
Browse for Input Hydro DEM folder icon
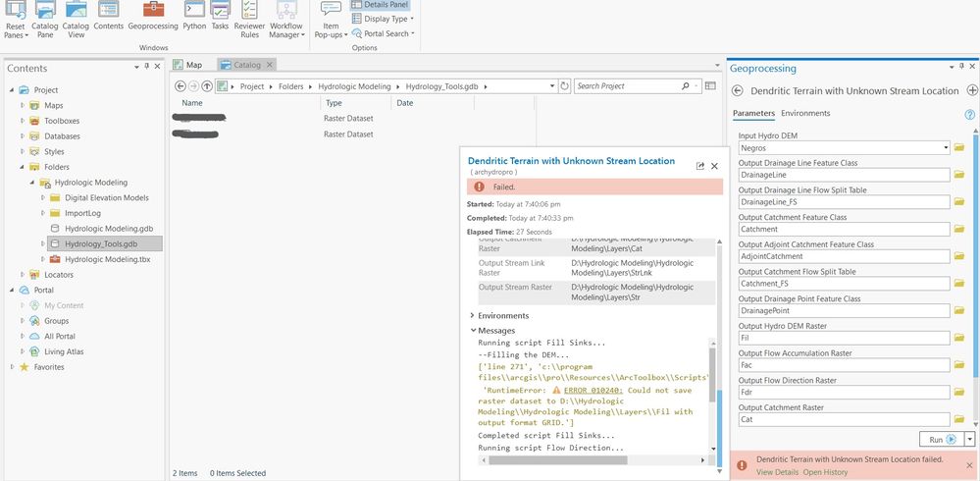point(959,147)
